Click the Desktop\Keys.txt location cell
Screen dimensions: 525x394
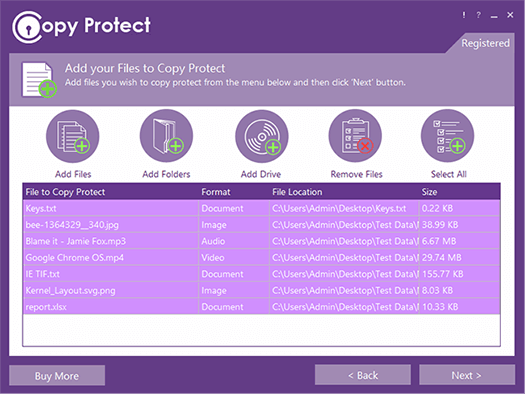344,209
